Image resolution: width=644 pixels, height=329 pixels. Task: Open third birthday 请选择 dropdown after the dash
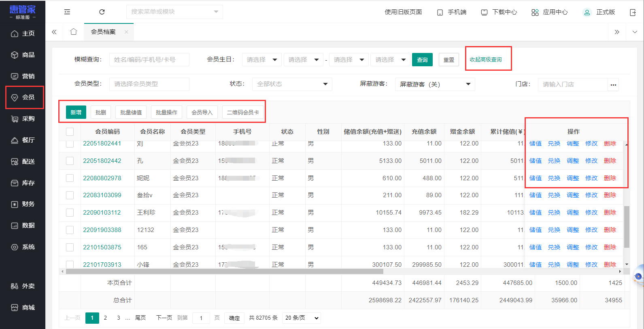[x=349, y=60]
